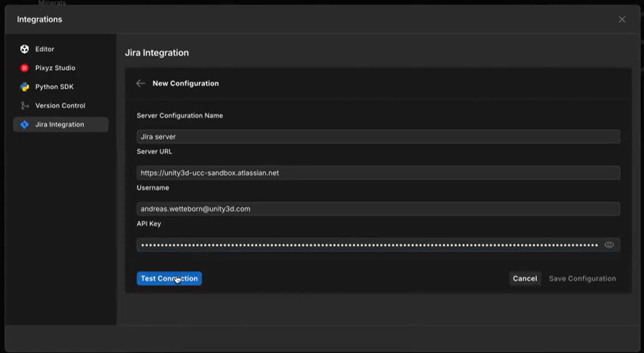Select the red Pixyz Studio icon
The image size is (644, 353).
tap(24, 68)
